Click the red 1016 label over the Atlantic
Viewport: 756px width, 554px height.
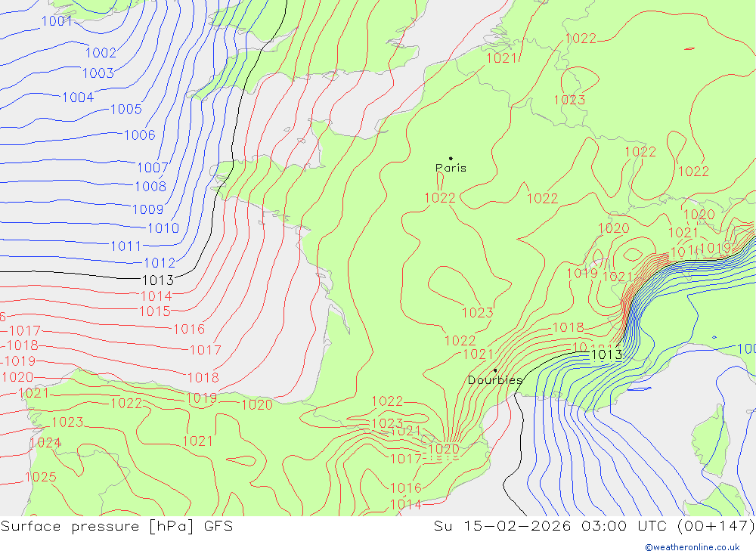coord(189,330)
